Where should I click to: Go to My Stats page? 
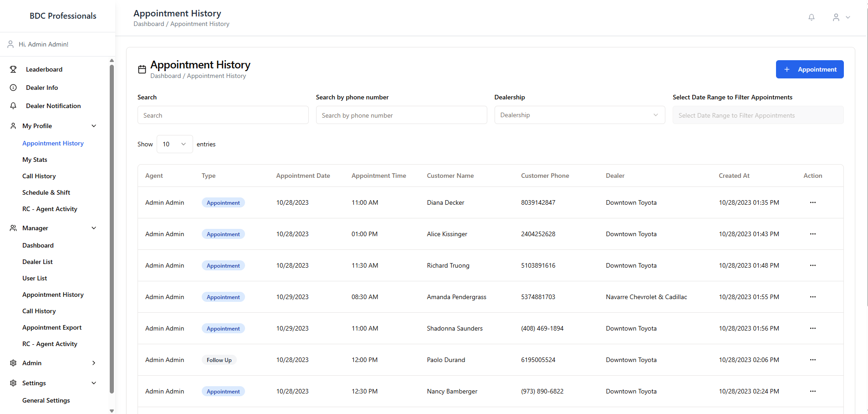pyautogui.click(x=35, y=160)
